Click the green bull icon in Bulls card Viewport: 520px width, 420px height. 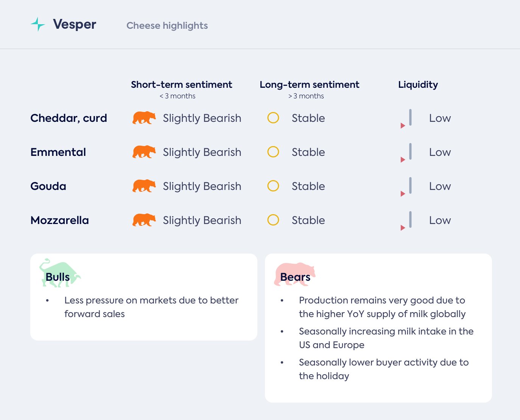pyautogui.click(x=59, y=273)
